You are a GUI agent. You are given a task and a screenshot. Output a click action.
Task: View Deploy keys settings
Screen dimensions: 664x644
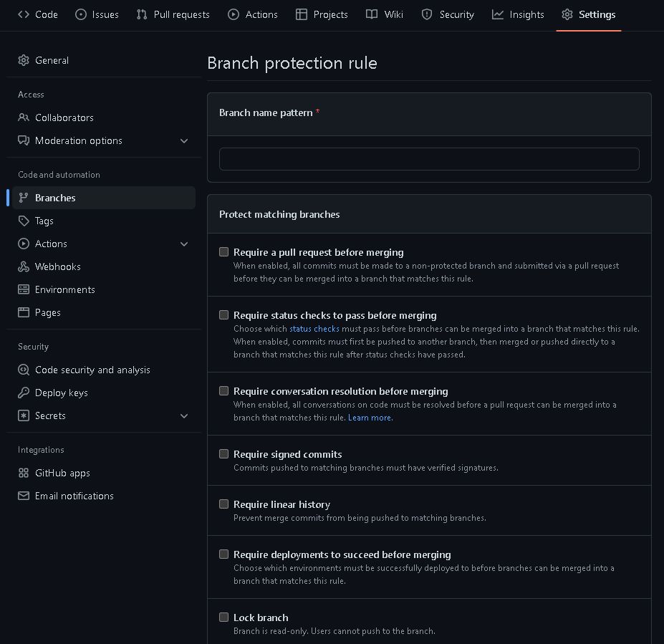coord(61,393)
